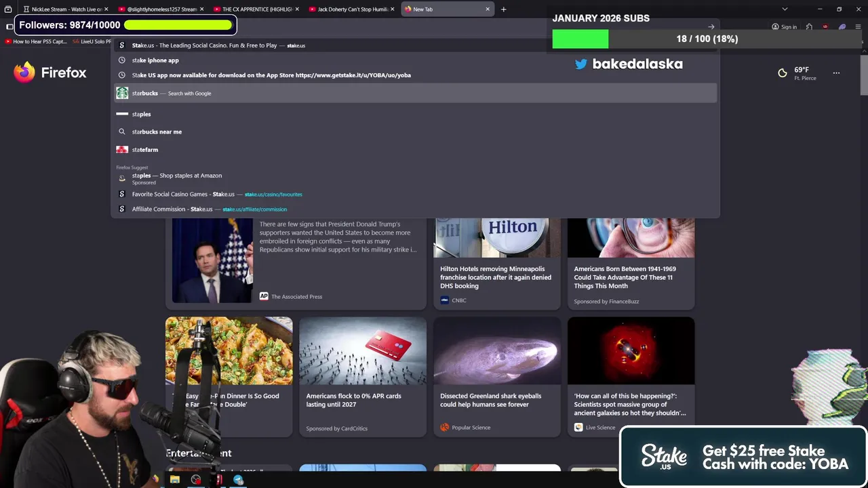Click the Firefox logo on new tab page
The width and height of the screenshot is (868, 488).
coord(50,72)
